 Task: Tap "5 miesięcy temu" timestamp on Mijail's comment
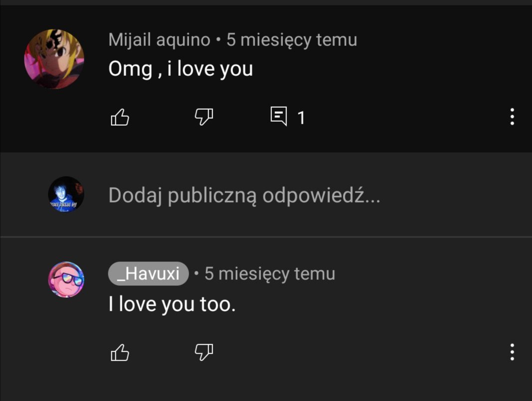(292, 40)
